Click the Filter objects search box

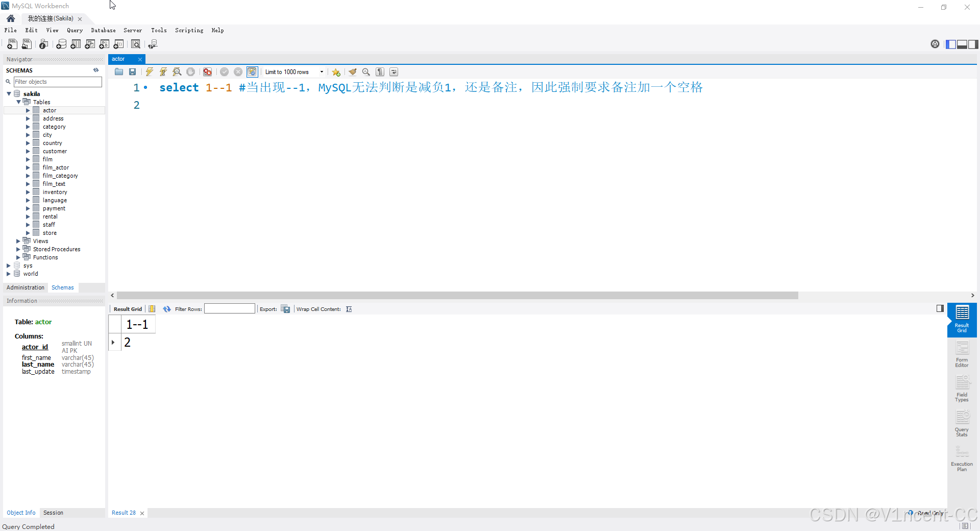58,82
